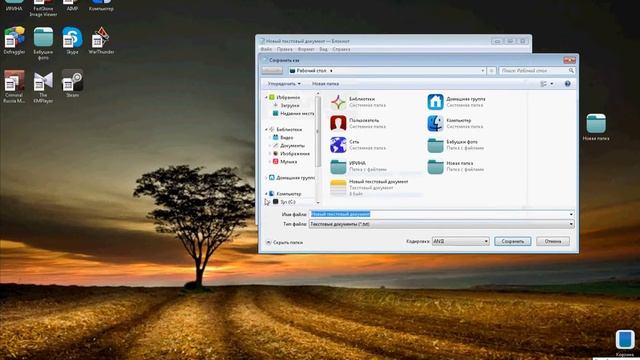The height and width of the screenshot is (360, 640).
Task: Click the tree scrollbar up arrow
Action: [318, 94]
